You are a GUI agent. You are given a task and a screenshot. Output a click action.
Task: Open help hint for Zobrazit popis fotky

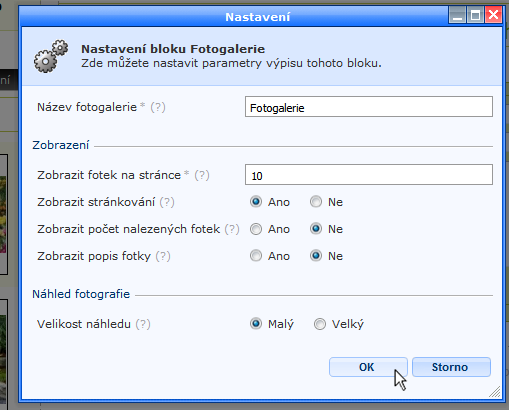163,256
